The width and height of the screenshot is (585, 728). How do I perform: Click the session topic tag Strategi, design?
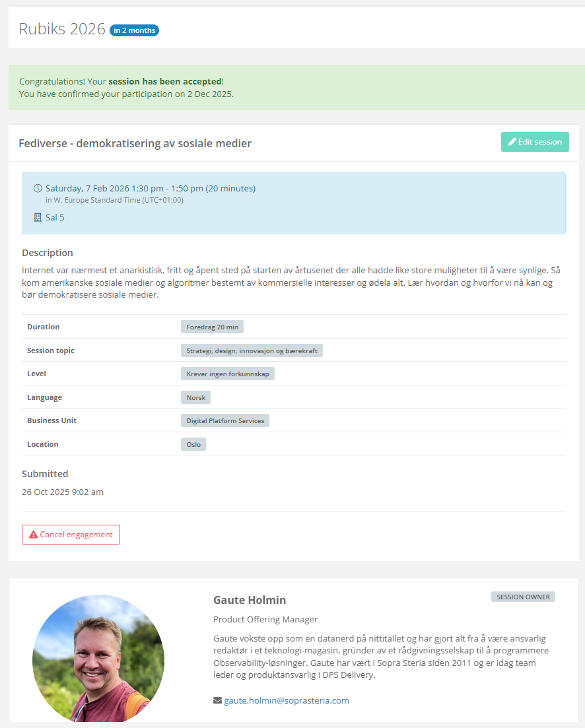tap(252, 350)
